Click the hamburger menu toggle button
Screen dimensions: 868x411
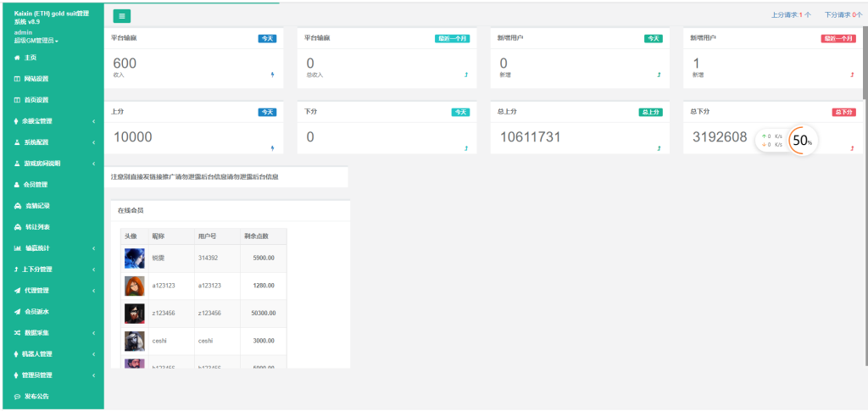point(121,16)
